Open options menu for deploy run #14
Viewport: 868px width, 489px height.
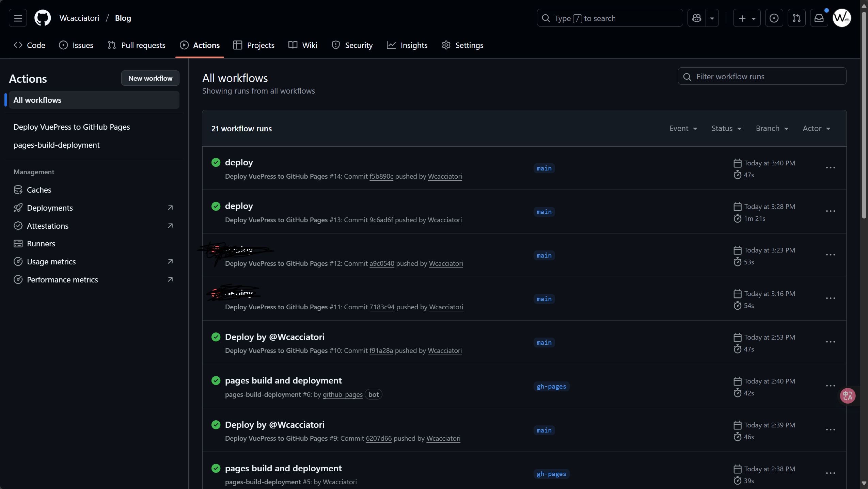(x=830, y=168)
